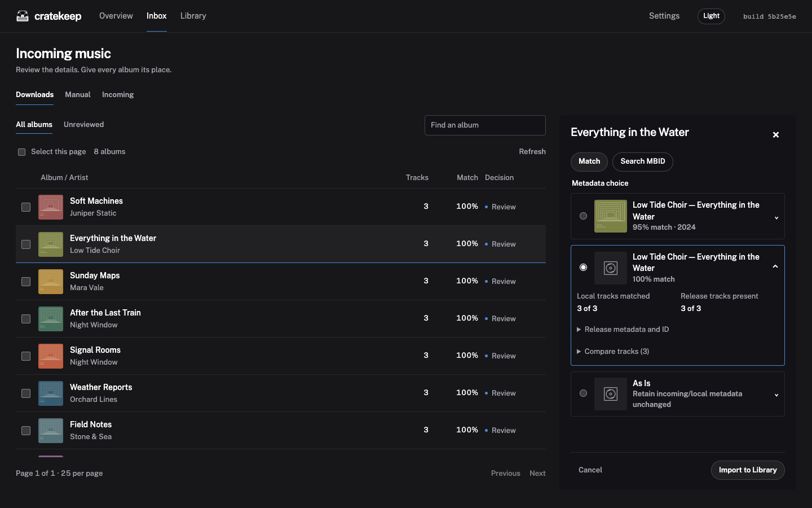Click After the Last Train cover art
The width and height of the screenshot is (812, 508).
[51, 319]
